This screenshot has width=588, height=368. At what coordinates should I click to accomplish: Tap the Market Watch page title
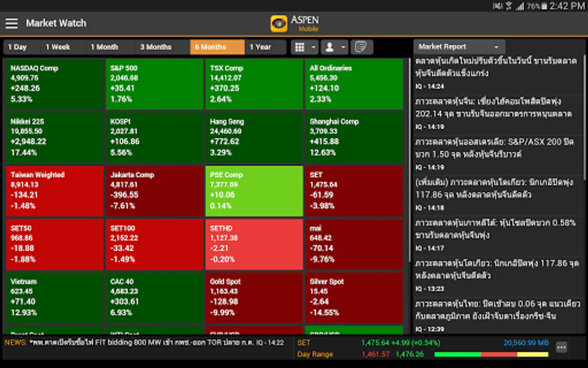tap(56, 23)
